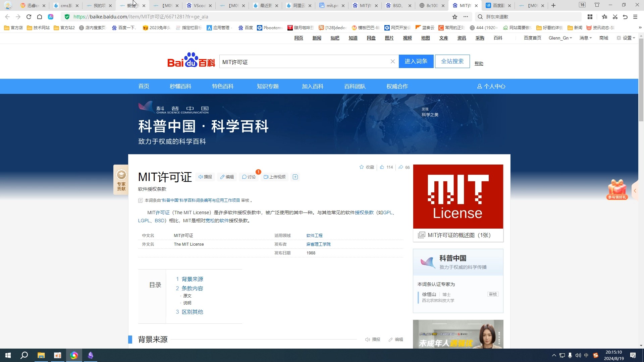Show hidden tray icons chevron

click(554, 355)
